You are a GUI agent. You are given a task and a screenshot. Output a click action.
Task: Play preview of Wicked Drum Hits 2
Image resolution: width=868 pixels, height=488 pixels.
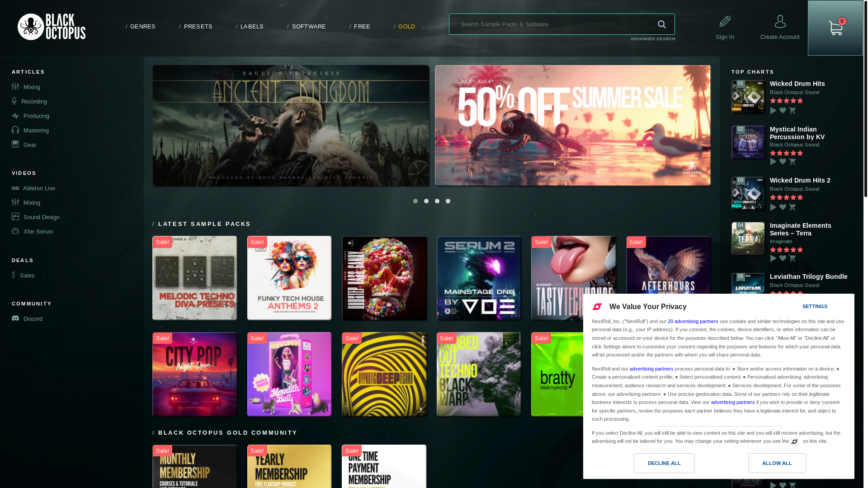(773, 207)
